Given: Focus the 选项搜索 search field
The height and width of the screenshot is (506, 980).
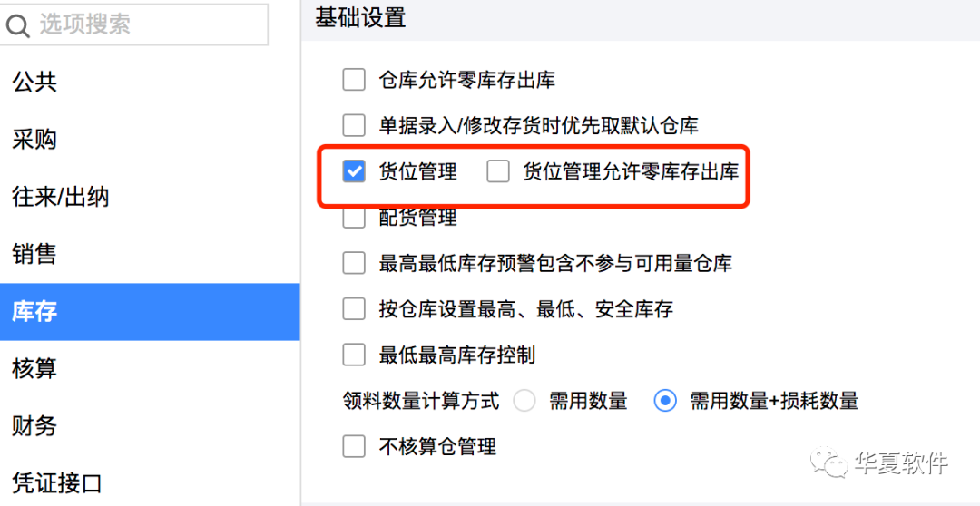Looking at the screenshot, I should 133,24.
